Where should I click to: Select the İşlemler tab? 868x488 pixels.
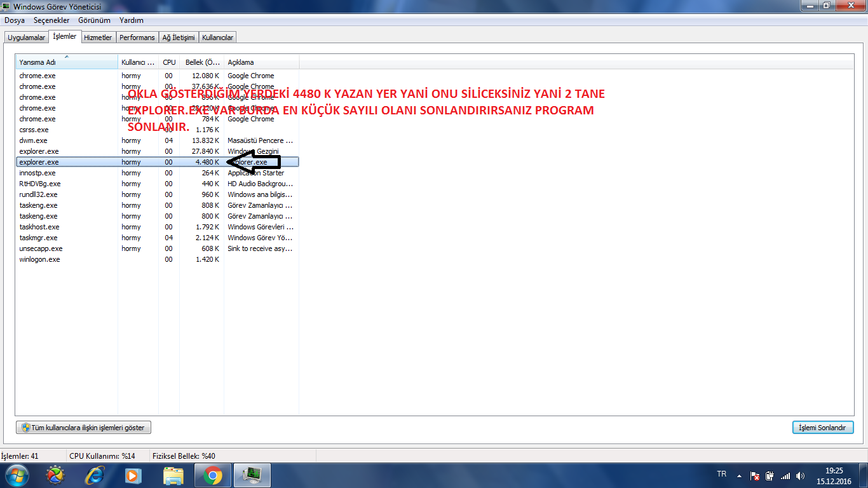[x=65, y=36]
